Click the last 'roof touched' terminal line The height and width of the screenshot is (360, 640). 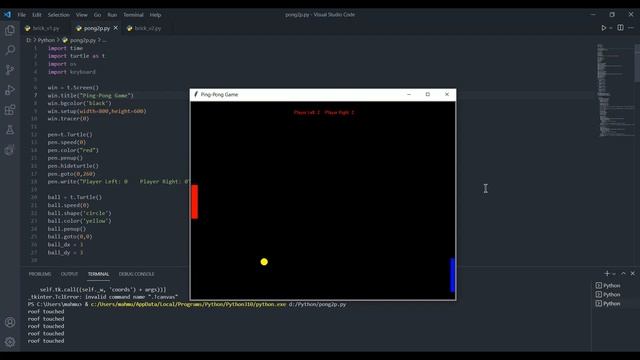click(46, 341)
